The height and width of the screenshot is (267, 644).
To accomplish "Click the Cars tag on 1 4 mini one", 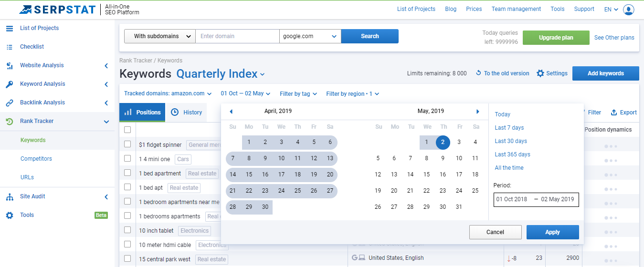I will [x=183, y=159].
